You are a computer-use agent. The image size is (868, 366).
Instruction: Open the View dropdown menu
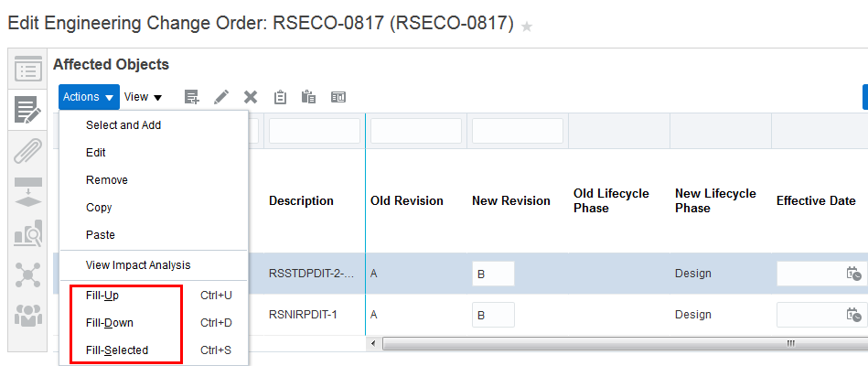click(x=143, y=97)
